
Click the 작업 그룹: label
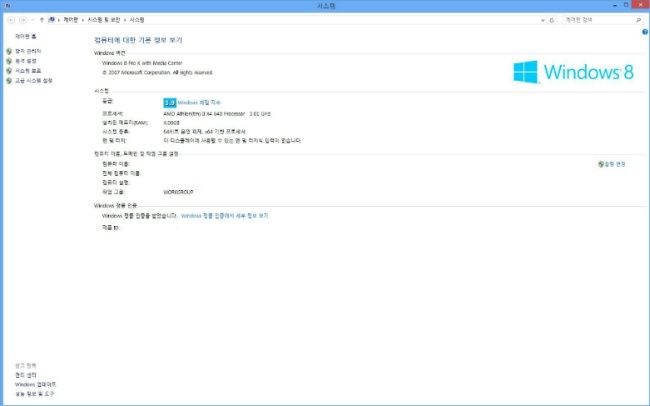113,192
